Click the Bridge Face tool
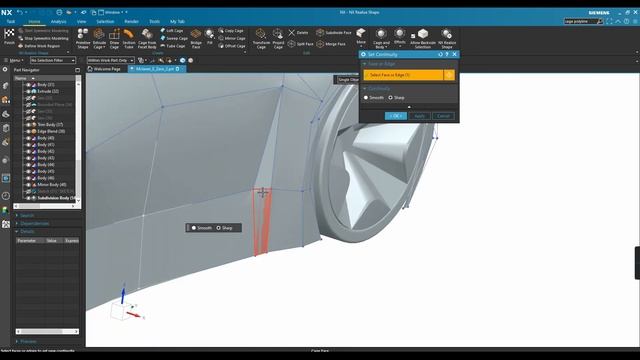Screen dimensions: 640x360 coord(196,38)
